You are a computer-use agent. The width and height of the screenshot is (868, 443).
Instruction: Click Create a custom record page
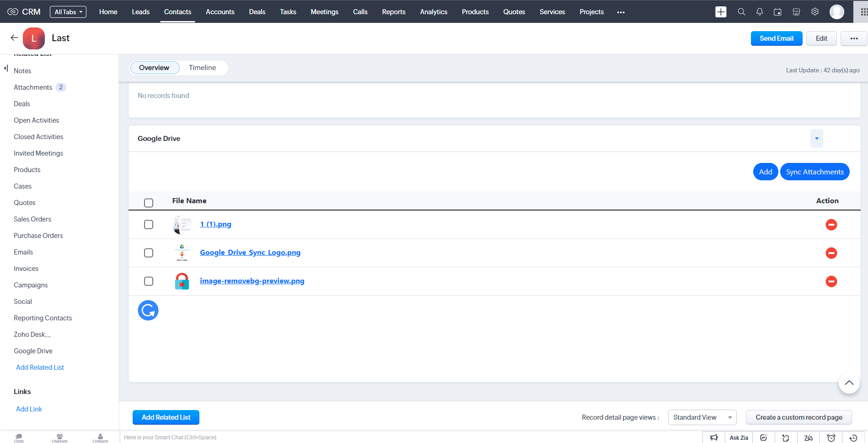(799, 417)
